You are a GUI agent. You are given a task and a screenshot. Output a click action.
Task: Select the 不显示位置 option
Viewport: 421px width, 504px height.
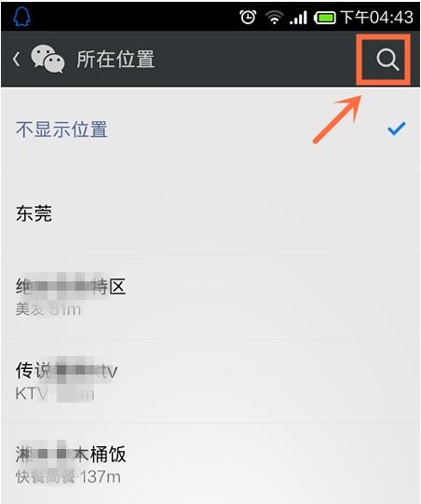[210, 129]
